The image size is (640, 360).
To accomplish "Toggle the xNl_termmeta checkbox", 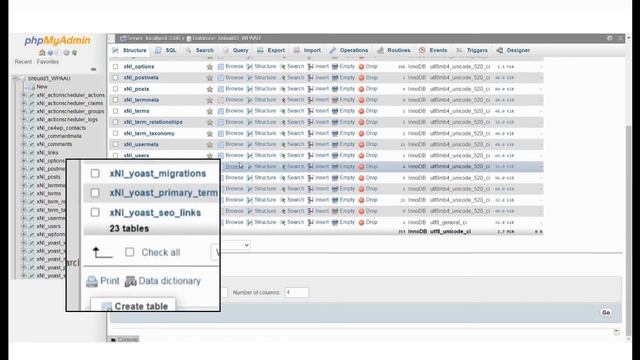I will pyautogui.click(x=116, y=100).
